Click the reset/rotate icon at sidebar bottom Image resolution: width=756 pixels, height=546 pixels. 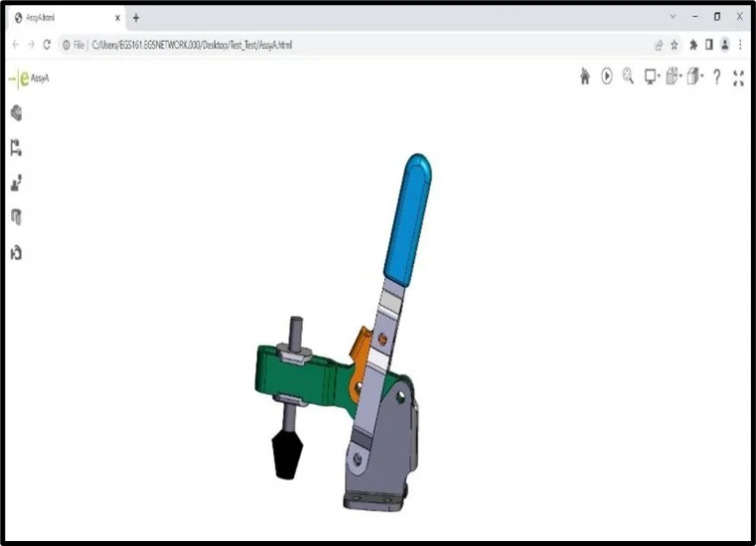coord(17,252)
